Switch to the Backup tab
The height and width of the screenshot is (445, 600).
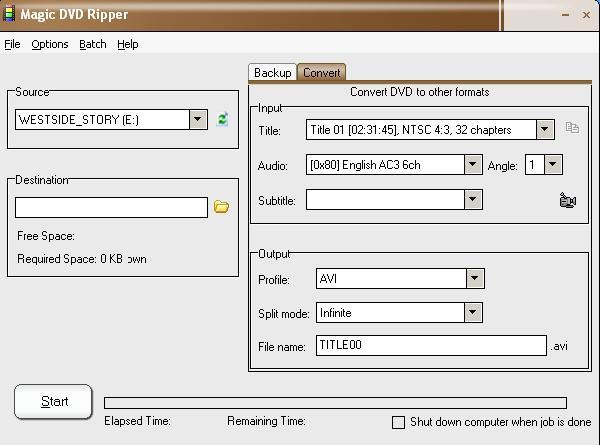pyautogui.click(x=272, y=72)
